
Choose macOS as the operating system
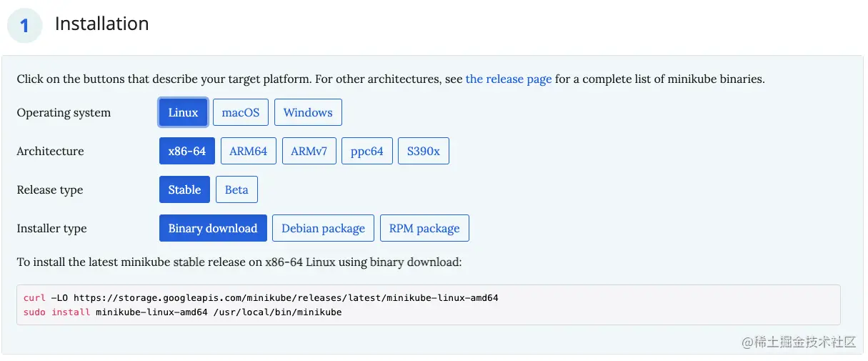241,112
